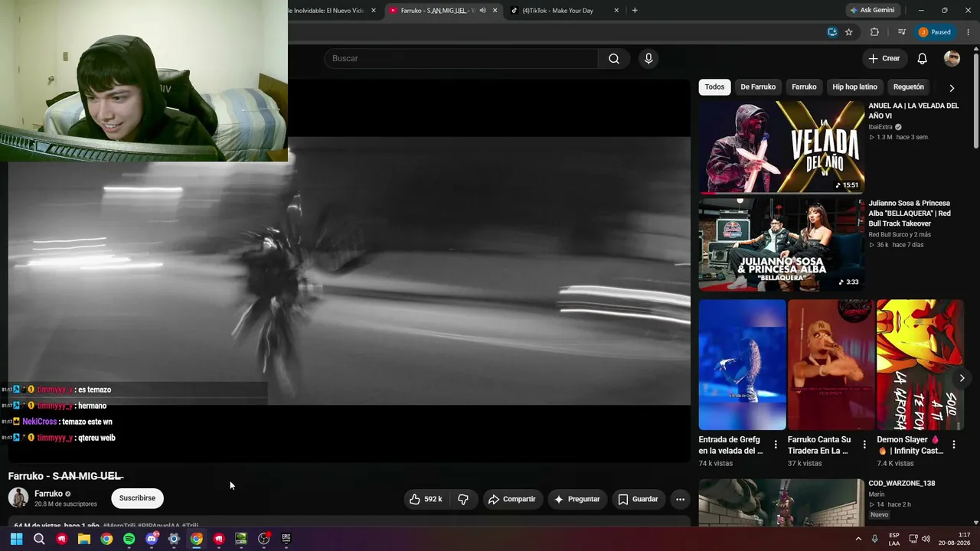Open the taskbar microphone indicator
The width and height of the screenshot is (980, 551).
pyautogui.click(x=874, y=539)
